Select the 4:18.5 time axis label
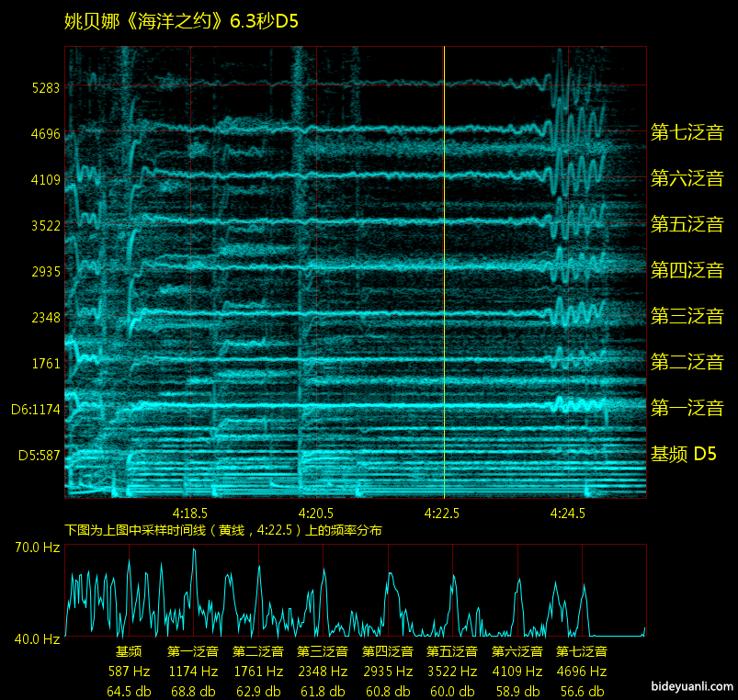Screen dimensions: 738x700 pyautogui.click(x=189, y=513)
